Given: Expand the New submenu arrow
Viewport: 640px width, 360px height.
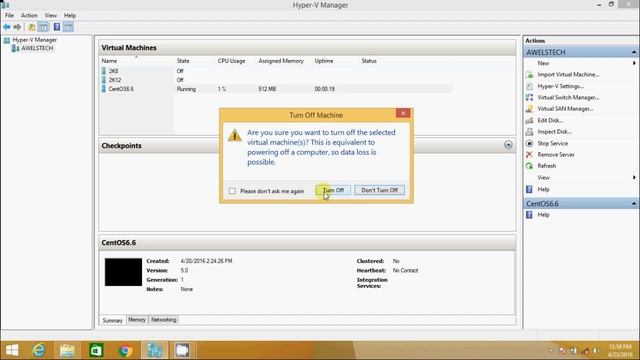Looking at the screenshot, I should [x=634, y=63].
